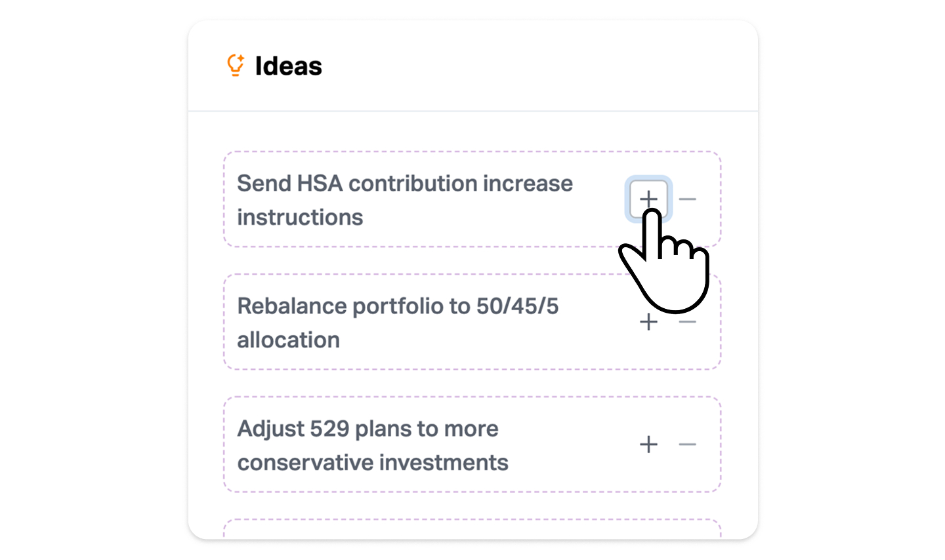Click the word 'instructions' in first idea
945x560 pixels.
[x=300, y=218]
